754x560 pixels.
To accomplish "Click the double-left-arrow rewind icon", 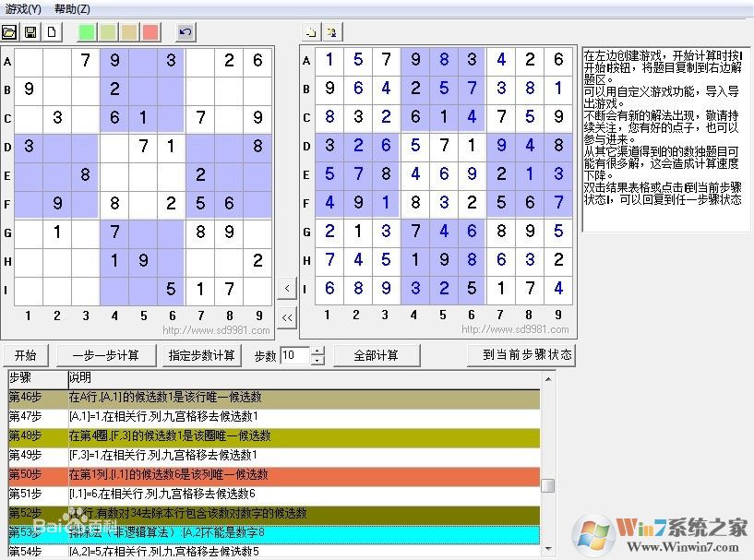I will [286, 316].
